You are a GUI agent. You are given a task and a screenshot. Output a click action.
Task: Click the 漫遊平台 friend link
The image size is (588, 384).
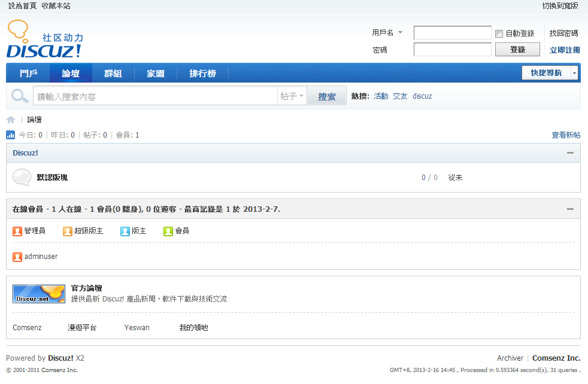click(x=82, y=327)
